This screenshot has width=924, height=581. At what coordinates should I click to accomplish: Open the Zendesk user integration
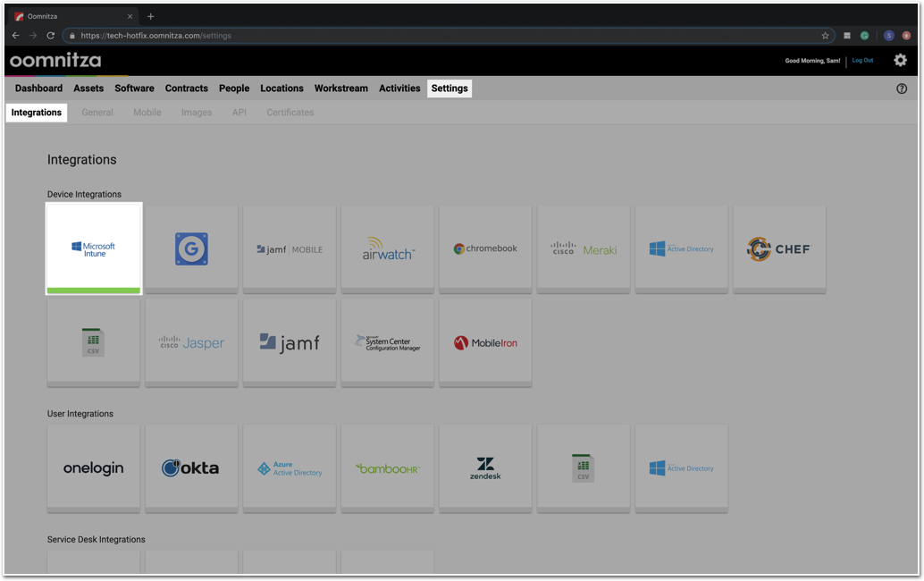click(x=485, y=468)
